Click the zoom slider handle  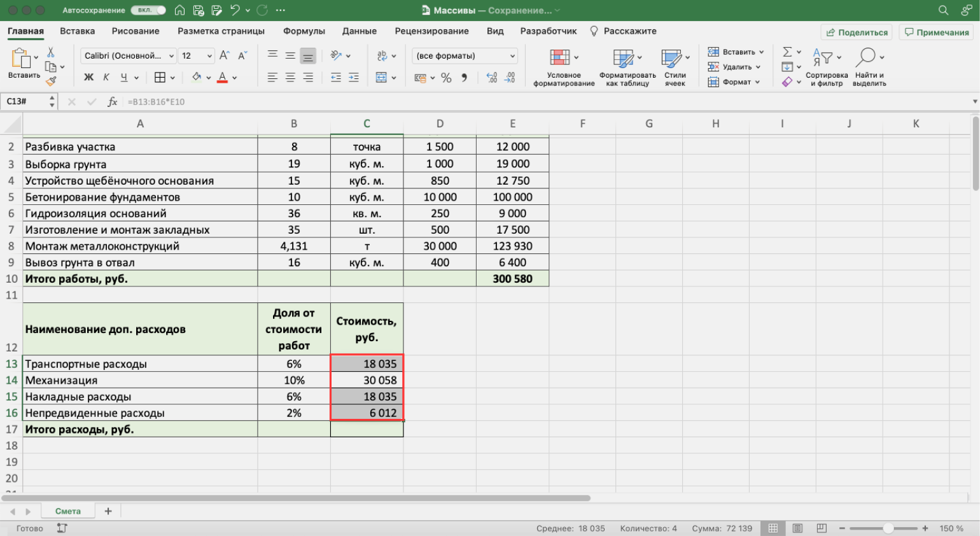[x=888, y=528]
